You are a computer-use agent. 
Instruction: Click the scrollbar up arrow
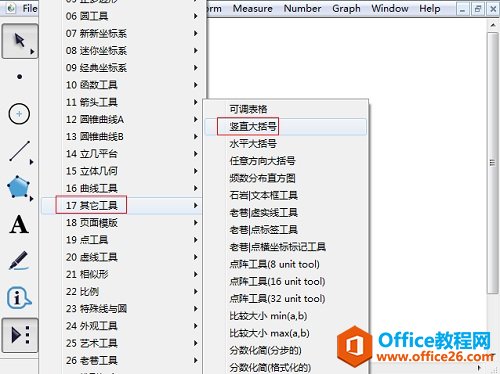pyautogui.click(x=493, y=25)
